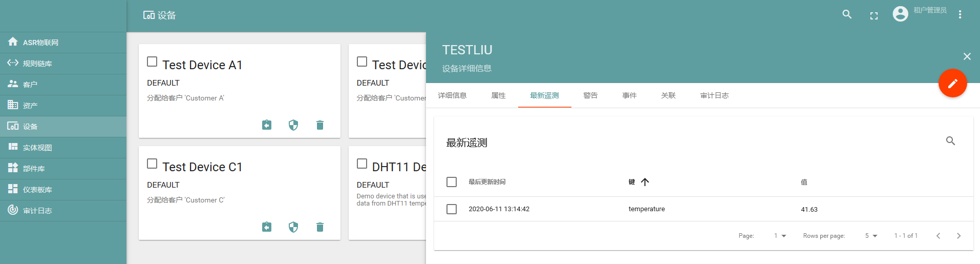Open the Rows per page dropdown
The width and height of the screenshot is (980, 264).
pos(871,236)
